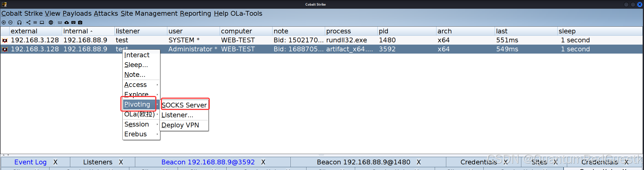Open the Site Management menu

click(149, 13)
